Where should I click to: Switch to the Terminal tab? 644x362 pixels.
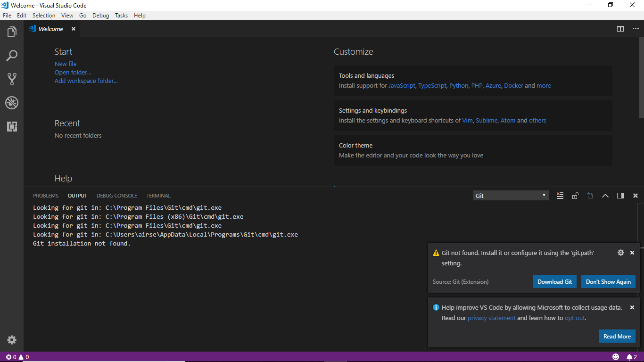(x=158, y=196)
